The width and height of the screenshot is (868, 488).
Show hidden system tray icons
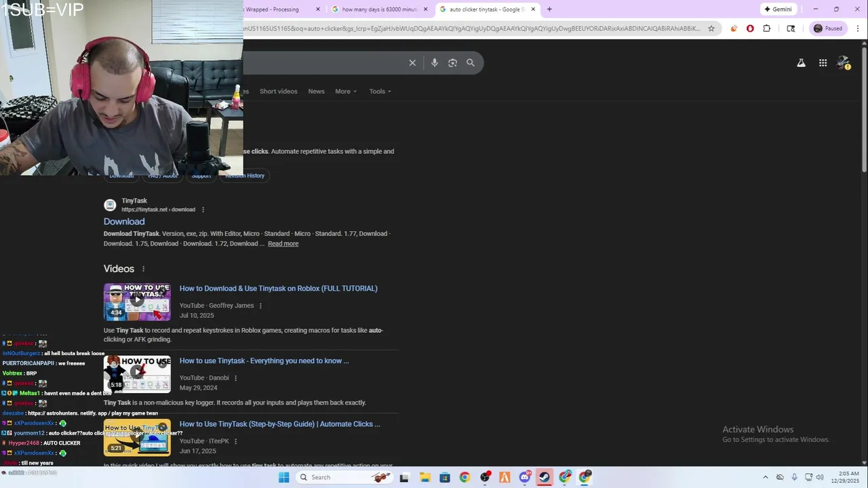766,478
